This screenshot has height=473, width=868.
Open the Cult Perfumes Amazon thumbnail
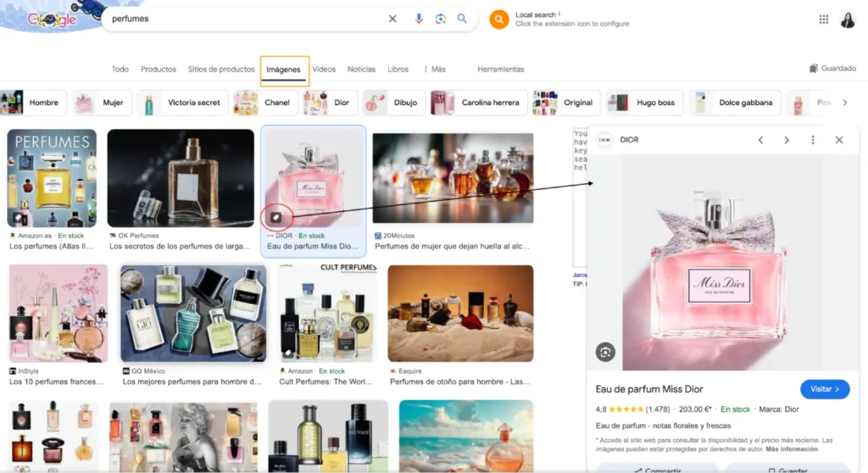click(327, 314)
